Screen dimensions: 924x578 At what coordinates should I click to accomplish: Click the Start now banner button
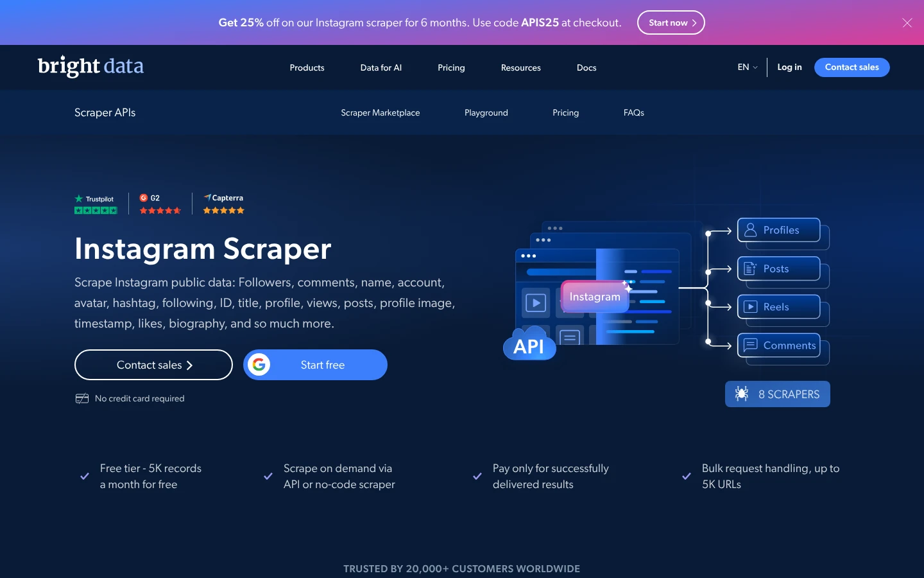click(x=671, y=22)
